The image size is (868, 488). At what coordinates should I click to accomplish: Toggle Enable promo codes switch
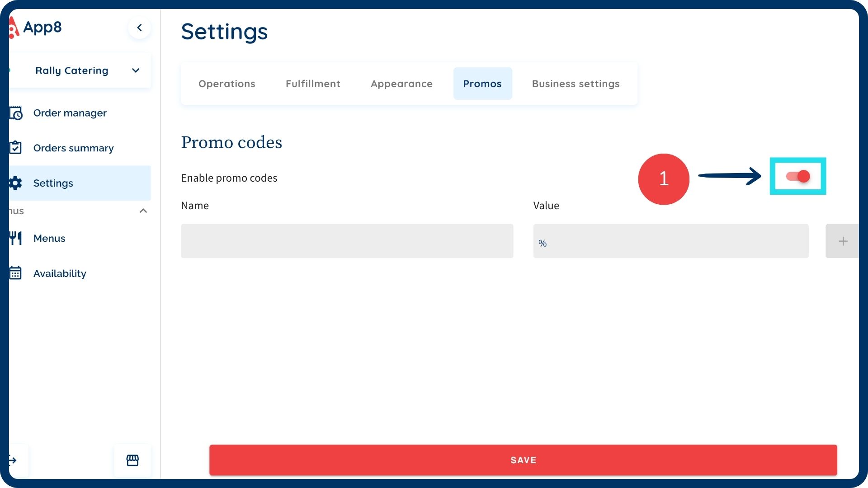[798, 176]
